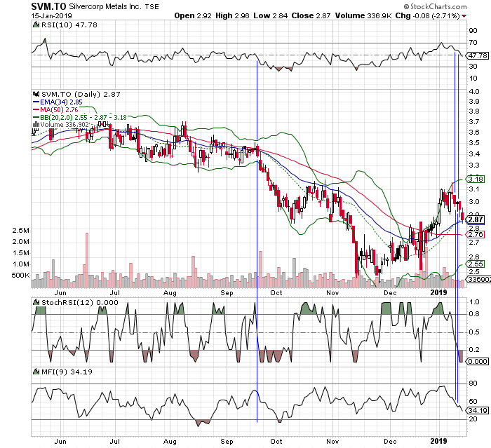Click the TSE exchange label
491x448 pixels.
coord(152,6)
